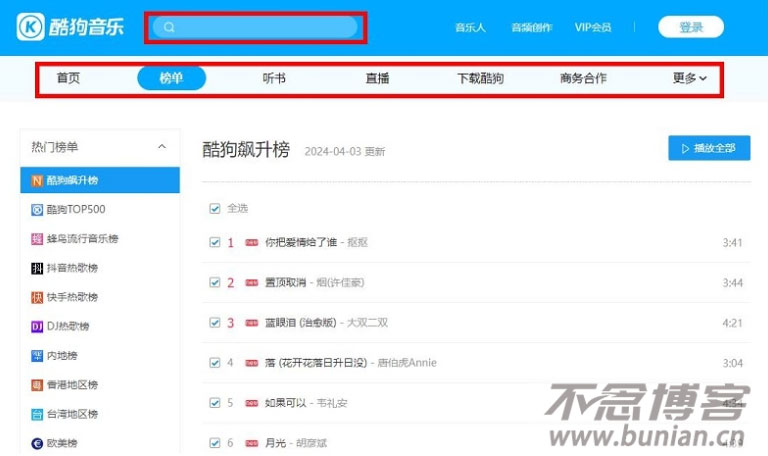Uncheck song 1 你把爱情给了谁 checkbox
The width and height of the screenshot is (768, 456).
215,242
